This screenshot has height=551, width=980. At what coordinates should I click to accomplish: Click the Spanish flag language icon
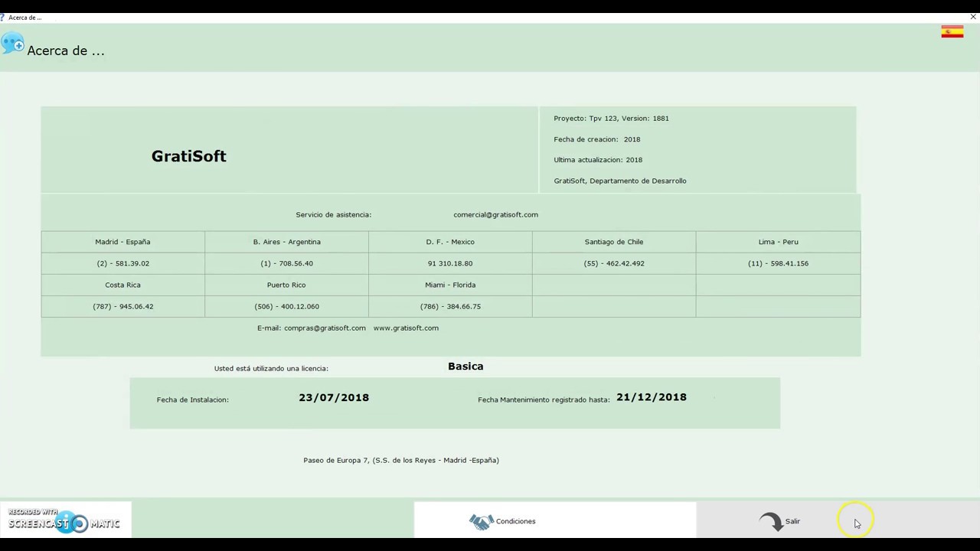pos(952,31)
